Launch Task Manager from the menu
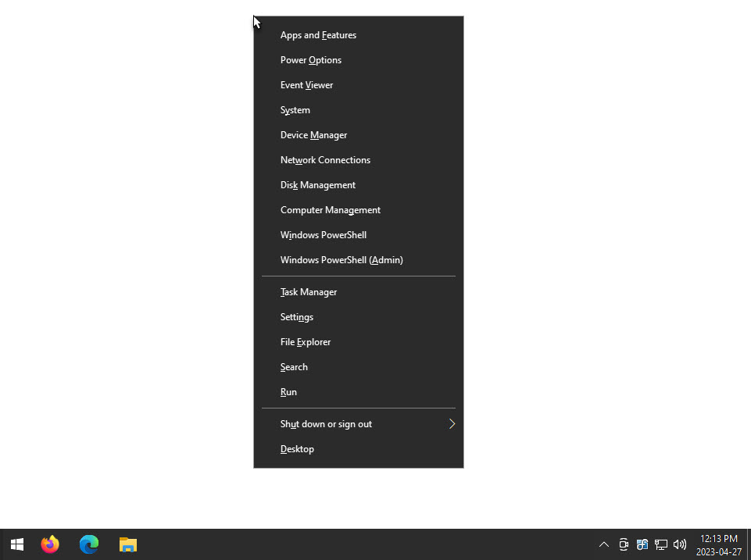The width and height of the screenshot is (751, 560). [x=309, y=292]
